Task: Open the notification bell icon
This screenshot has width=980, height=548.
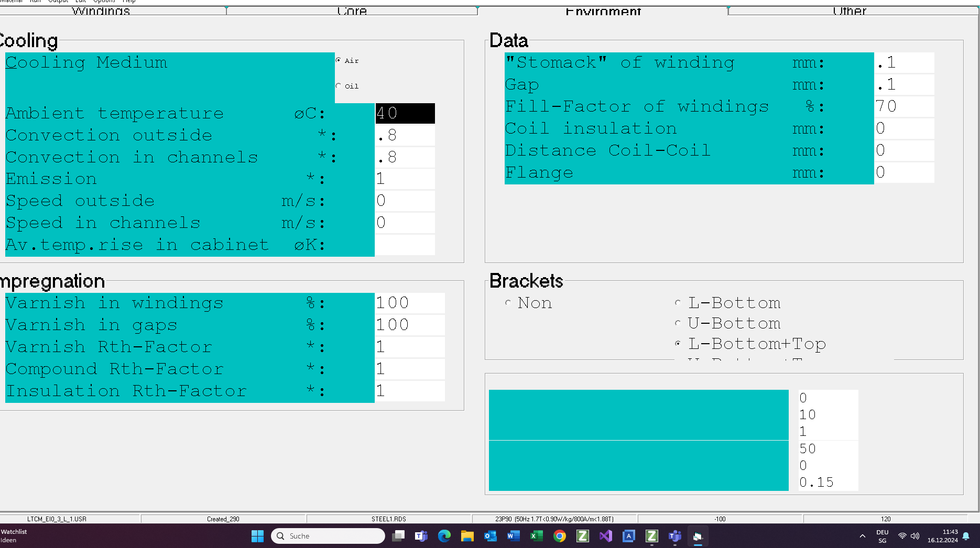Action: tap(966, 536)
